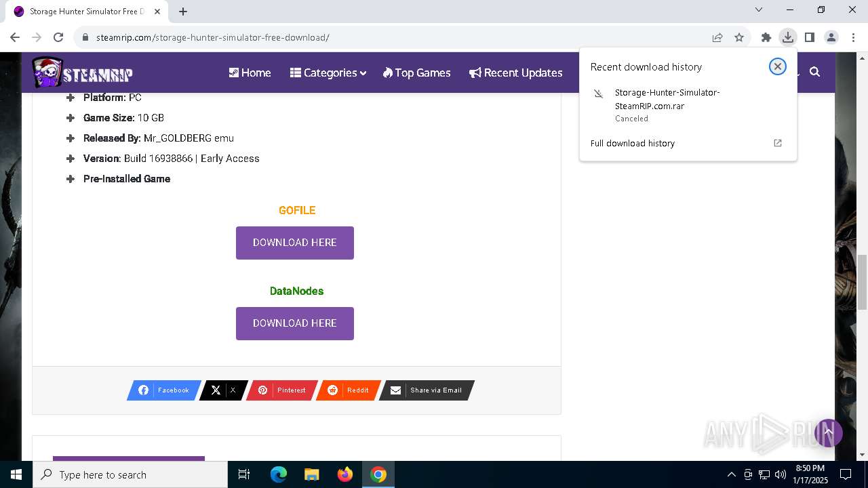Open the volume control tray icon
Image resolution: width=868 pixels, height=488 pixels.
781,474
